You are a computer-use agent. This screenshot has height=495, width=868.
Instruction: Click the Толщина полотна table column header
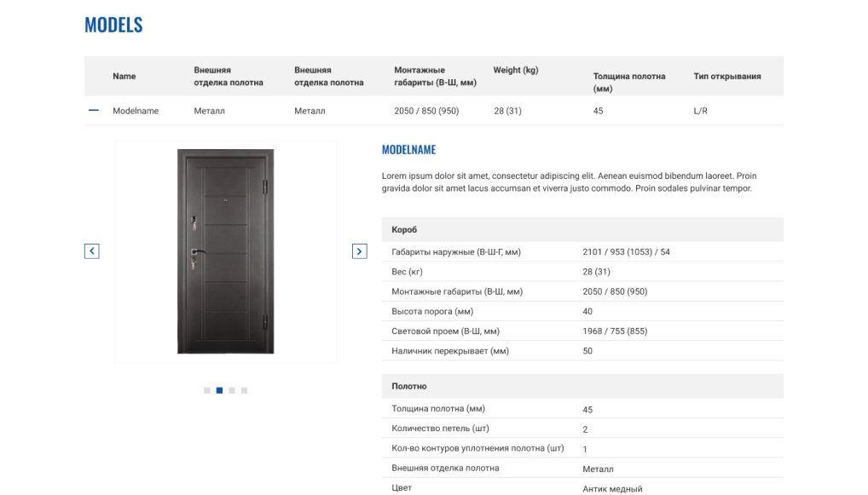[629, 82]
